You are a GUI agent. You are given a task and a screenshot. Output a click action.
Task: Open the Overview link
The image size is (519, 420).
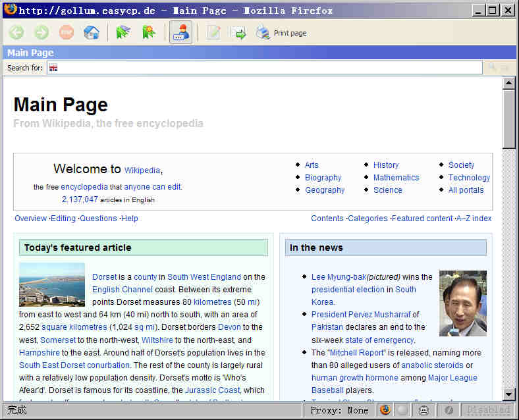pos(30,219)
